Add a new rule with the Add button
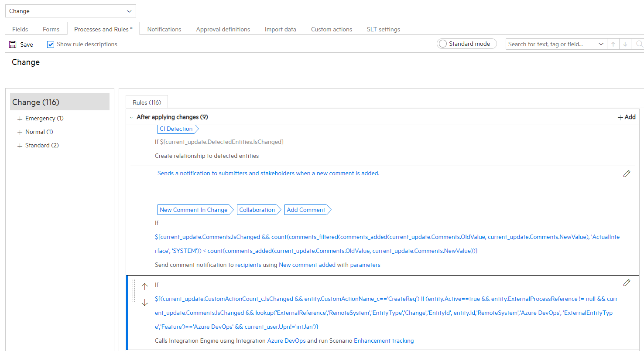This screenshot has height=351, width=644. [x=626, y=117]
